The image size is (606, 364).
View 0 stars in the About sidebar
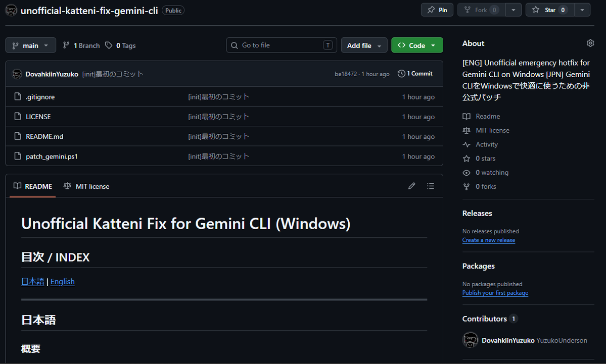click(485, 159)
